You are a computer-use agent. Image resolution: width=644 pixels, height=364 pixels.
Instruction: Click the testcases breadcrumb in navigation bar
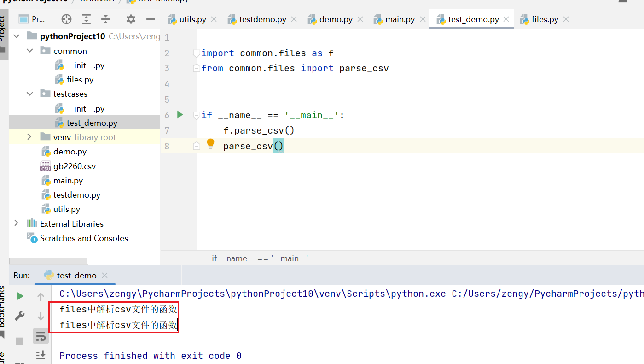97,1
